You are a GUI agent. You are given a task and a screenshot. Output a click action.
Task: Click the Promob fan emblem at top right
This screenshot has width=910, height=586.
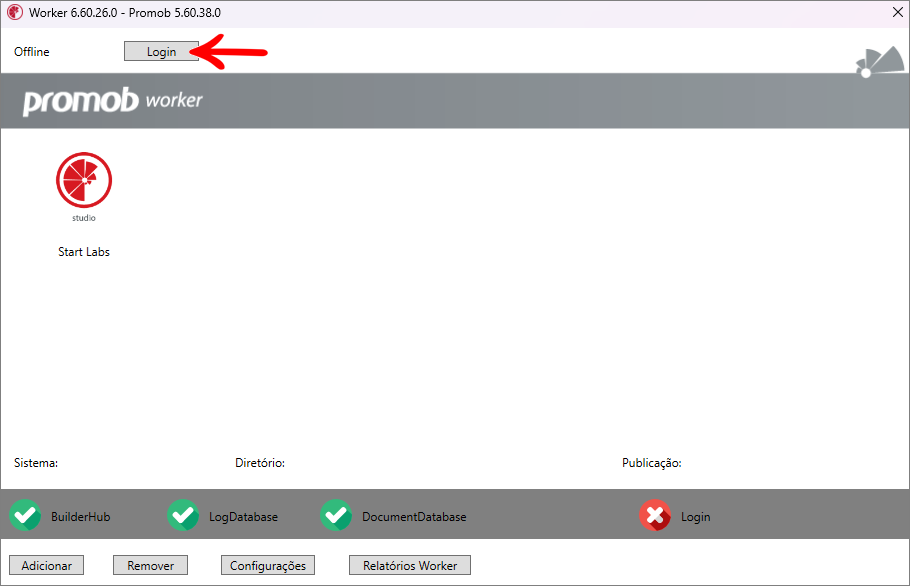880,62
